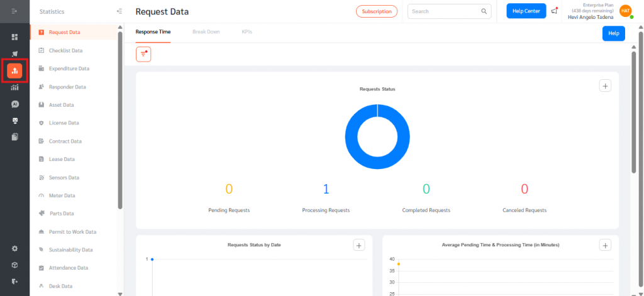Image resolution: width=644 pixels, height=296 pixels.
Task: Expand the main navigation sidebar
Action: [x=14, y=12]
